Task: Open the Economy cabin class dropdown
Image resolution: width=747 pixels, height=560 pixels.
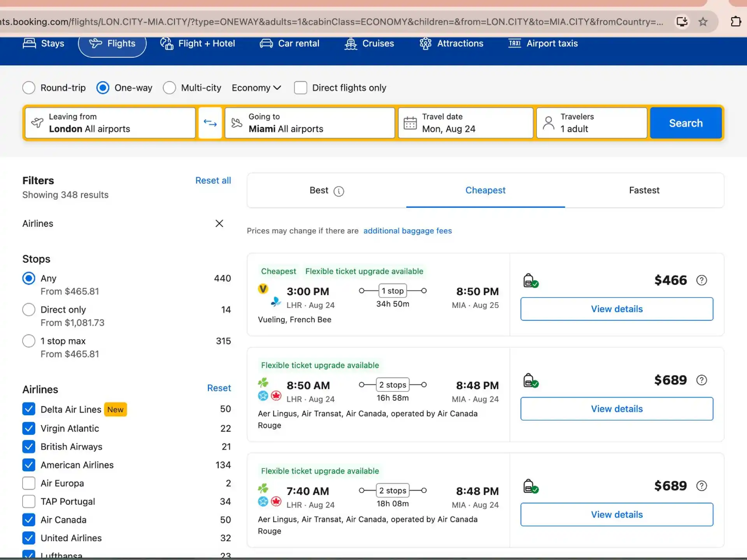Action: tap(256, 88)
